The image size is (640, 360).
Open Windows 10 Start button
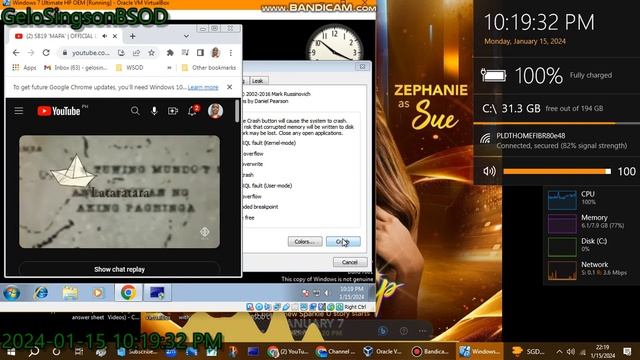11,351
